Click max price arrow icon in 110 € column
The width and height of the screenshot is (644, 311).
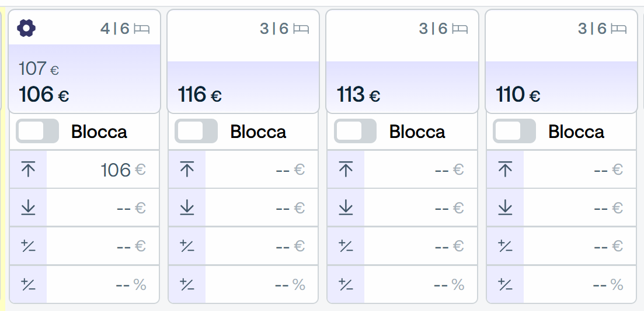tap(505, 170)
